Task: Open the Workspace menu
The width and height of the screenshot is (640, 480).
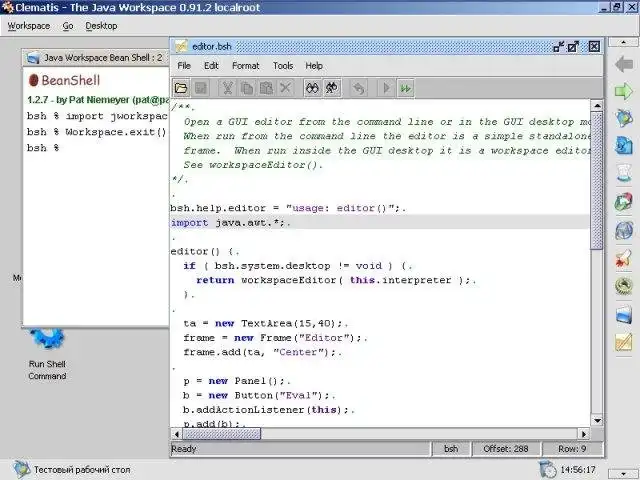Action: 29,26
